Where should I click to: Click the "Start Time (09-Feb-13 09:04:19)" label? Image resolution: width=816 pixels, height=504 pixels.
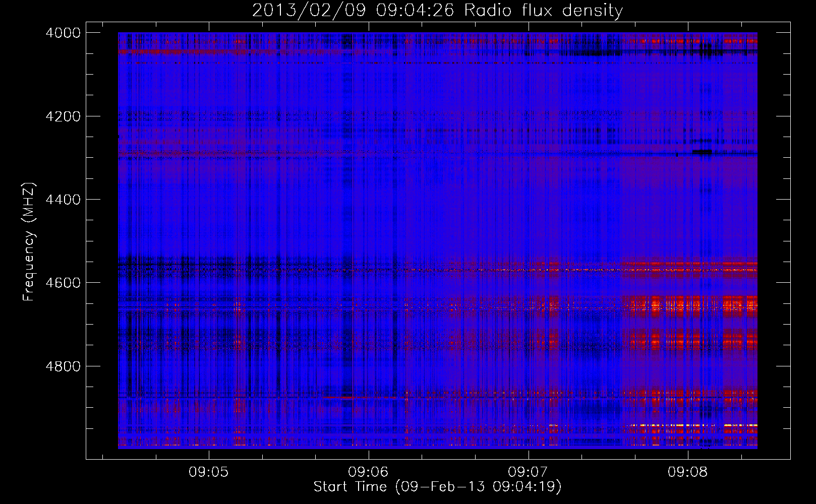pyautogui.click(x=437, y=486)
